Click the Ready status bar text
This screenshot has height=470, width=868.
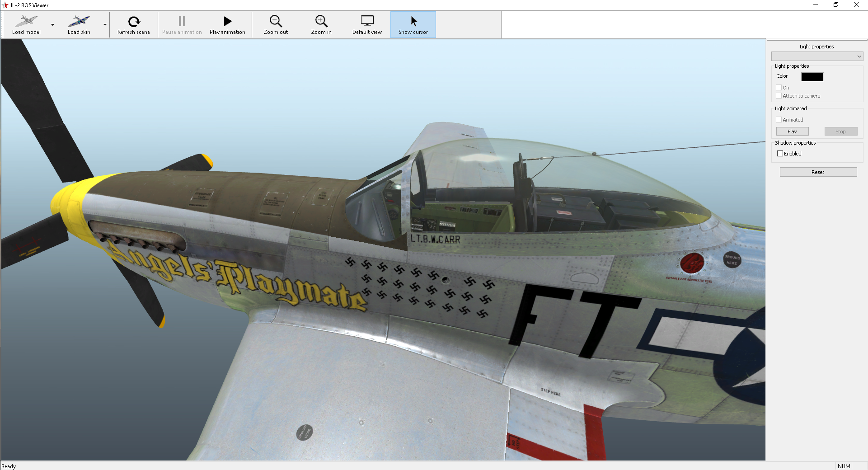(9, 466)
